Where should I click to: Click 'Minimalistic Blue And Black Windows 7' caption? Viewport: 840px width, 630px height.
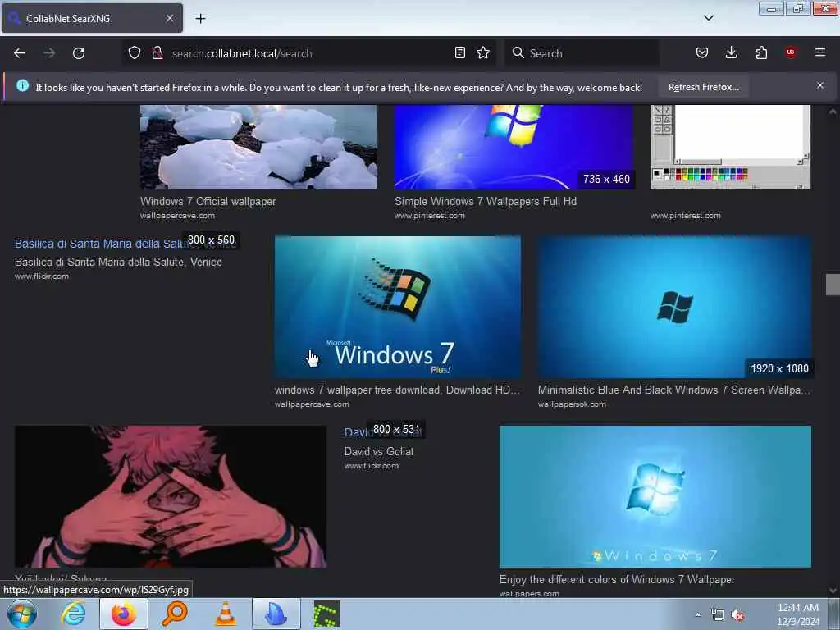point(674,390)
